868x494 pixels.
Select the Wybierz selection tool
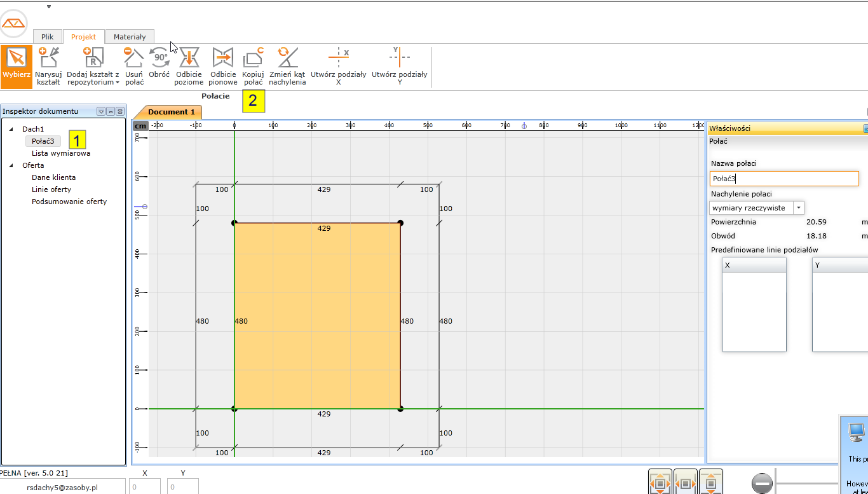click(x=16, y=66)
